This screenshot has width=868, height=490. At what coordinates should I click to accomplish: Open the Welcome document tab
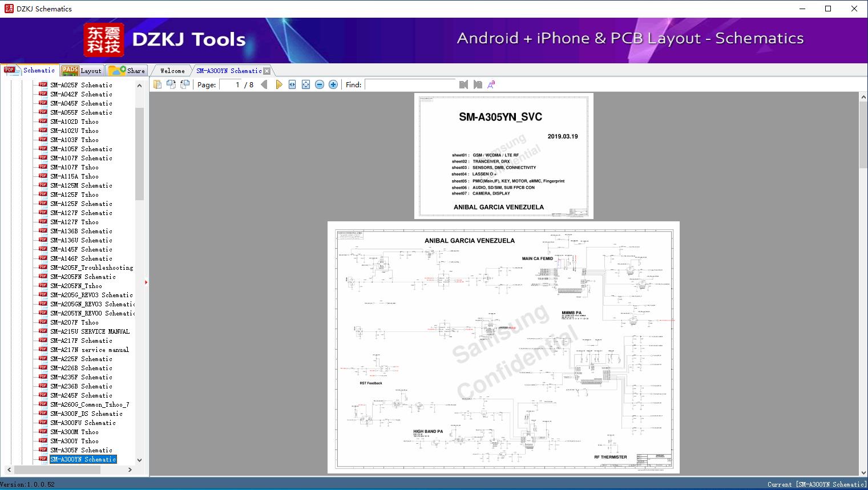(172, 71)
